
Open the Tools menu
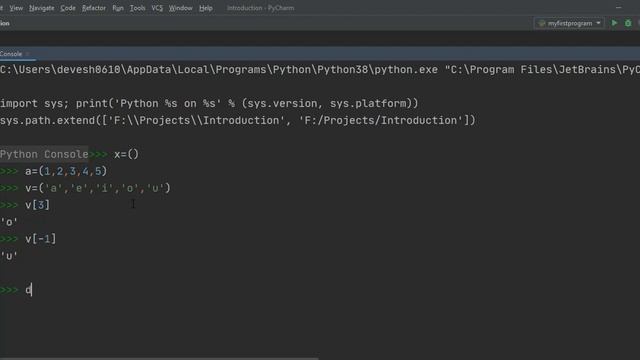pos(137,8)
